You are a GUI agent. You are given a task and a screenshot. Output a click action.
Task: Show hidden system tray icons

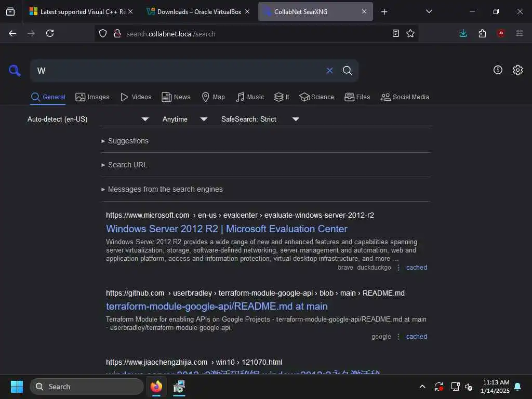tap(422, 387)
